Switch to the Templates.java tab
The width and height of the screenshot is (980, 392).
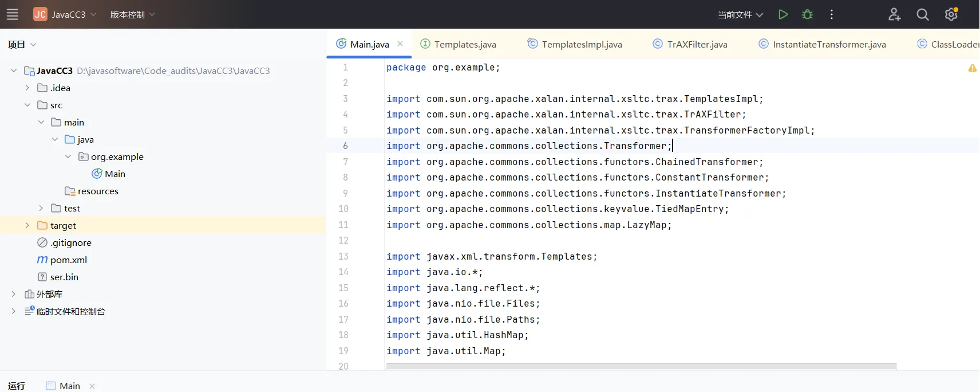pos(458,44)
